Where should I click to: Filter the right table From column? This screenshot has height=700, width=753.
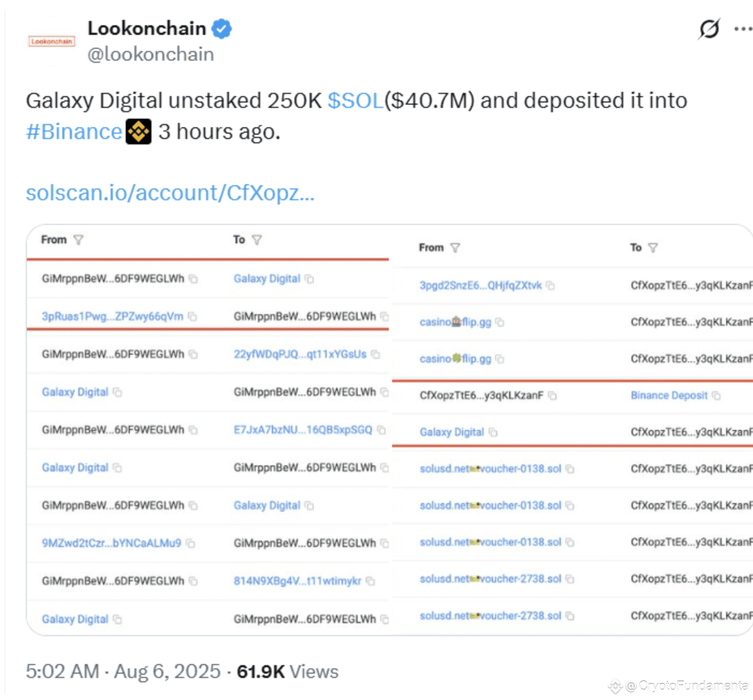[455, 247]
